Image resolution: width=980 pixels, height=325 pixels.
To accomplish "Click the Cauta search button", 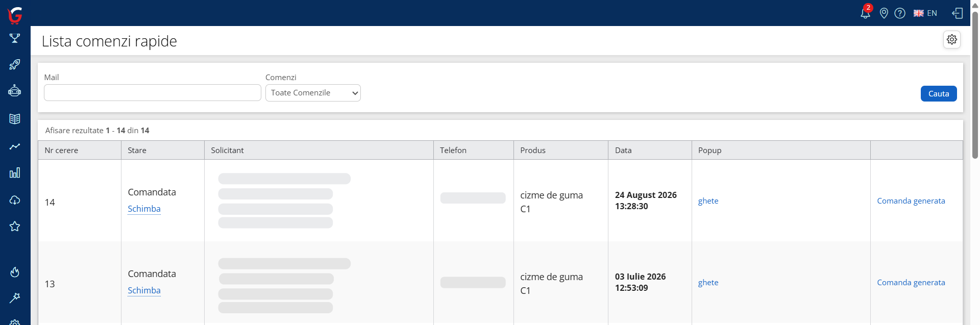I will (x=939, y=93).
